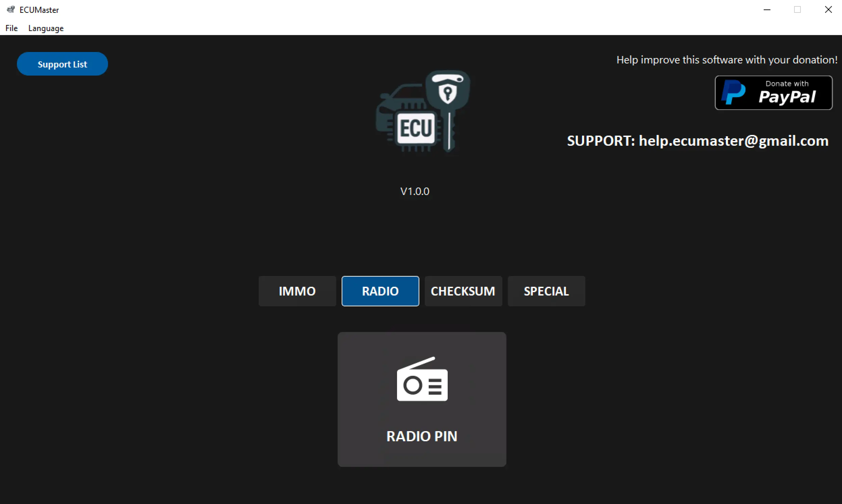Click the RADIO PIN label text
The width and height of the screenshot is (842, 504).
pos(422,437)
